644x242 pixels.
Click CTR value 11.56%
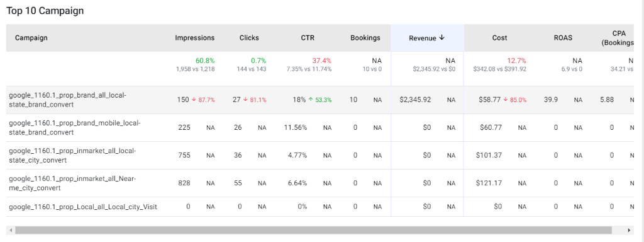click(296, 127)
